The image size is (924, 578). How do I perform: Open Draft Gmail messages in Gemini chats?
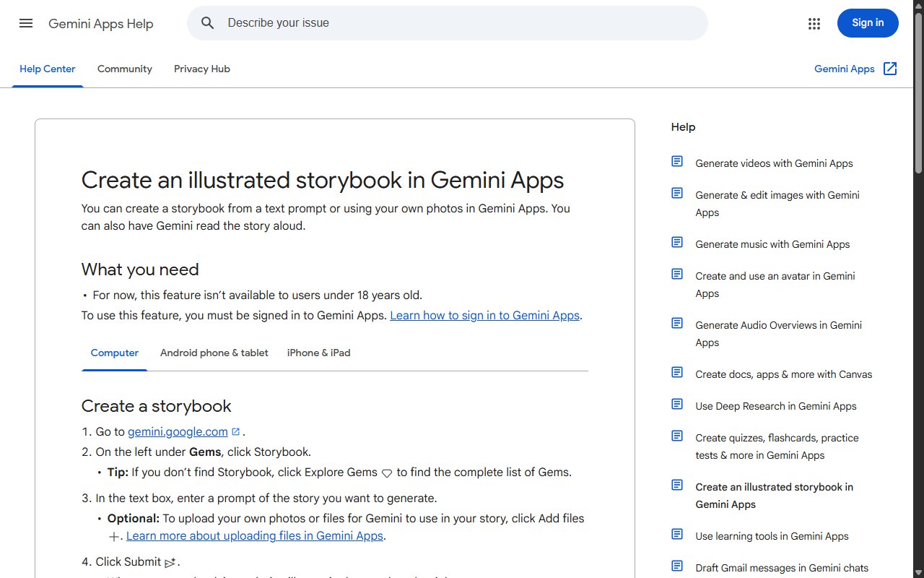[x=782, y=568]
